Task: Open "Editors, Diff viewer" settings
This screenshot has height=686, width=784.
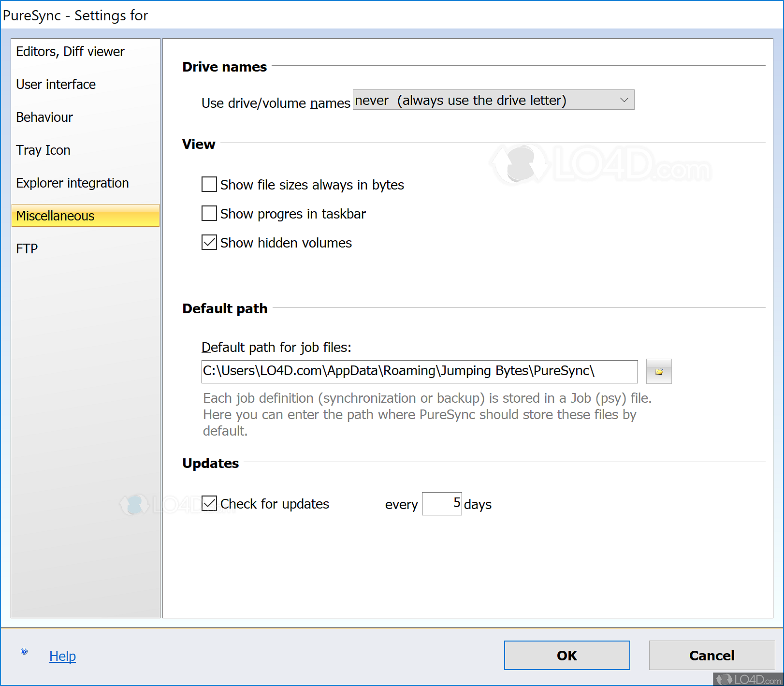Action: point(70,51)
